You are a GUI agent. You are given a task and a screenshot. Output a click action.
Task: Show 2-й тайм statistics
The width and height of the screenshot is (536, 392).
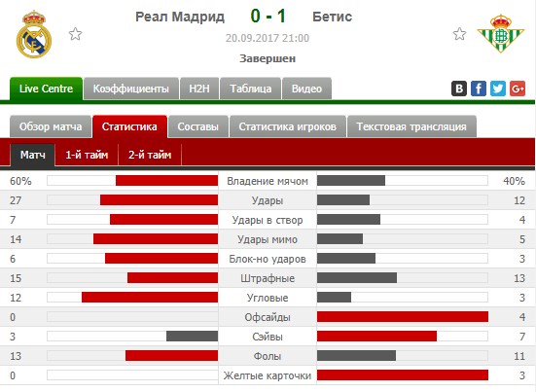(150, 155)
